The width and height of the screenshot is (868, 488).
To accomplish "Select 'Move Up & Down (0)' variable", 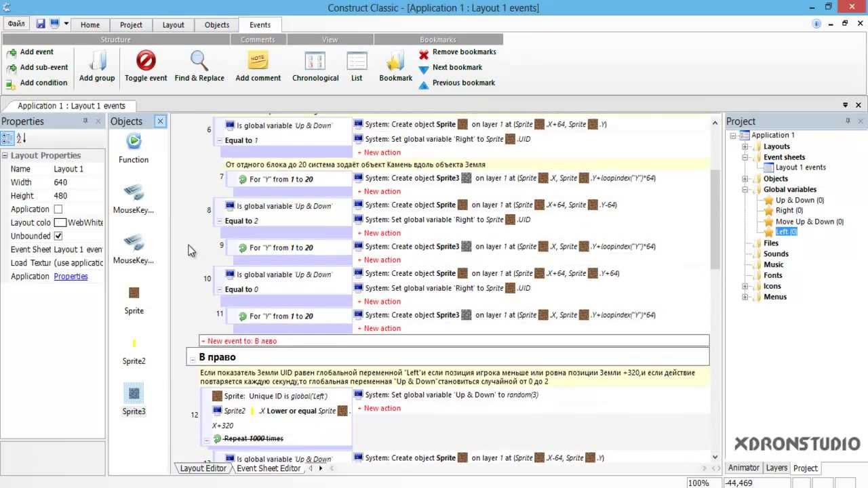I will pos(810,222).
